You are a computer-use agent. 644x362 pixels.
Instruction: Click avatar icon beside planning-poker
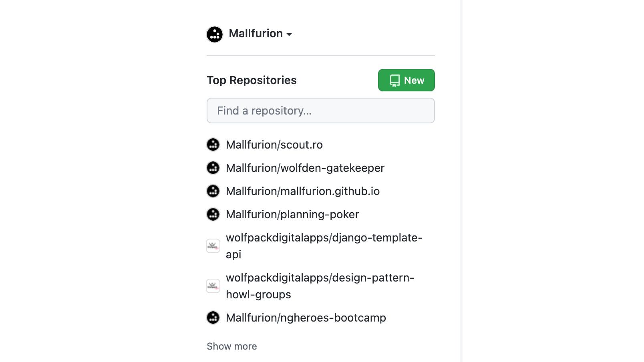[x=213, y=214]
